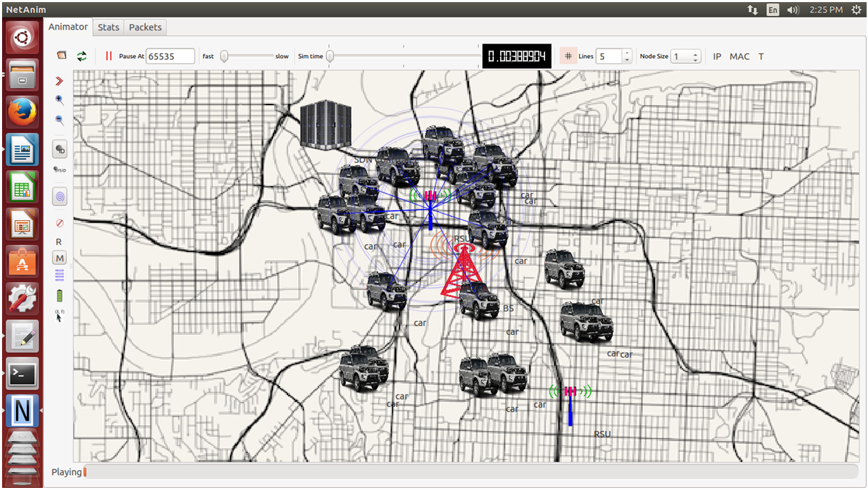This screenshot has height=490, width=868.
Task: Zoom out with the minus magnifier
Action: coord(60,120)
